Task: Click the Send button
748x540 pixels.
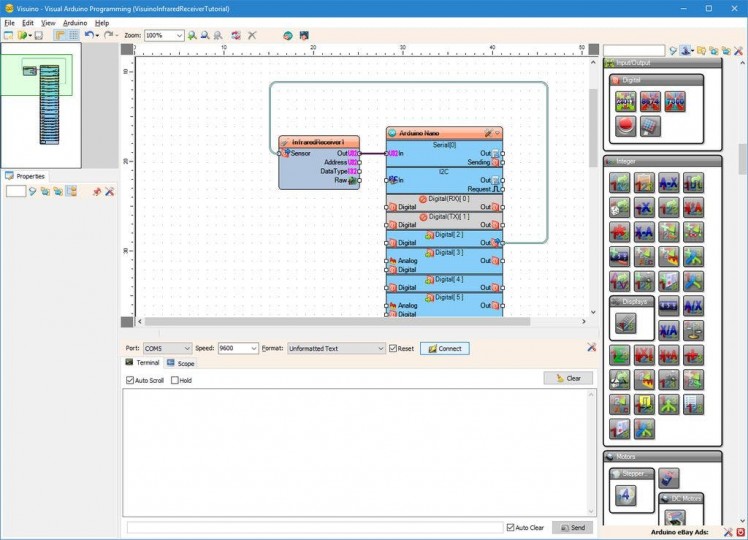Action: point(572,527)
